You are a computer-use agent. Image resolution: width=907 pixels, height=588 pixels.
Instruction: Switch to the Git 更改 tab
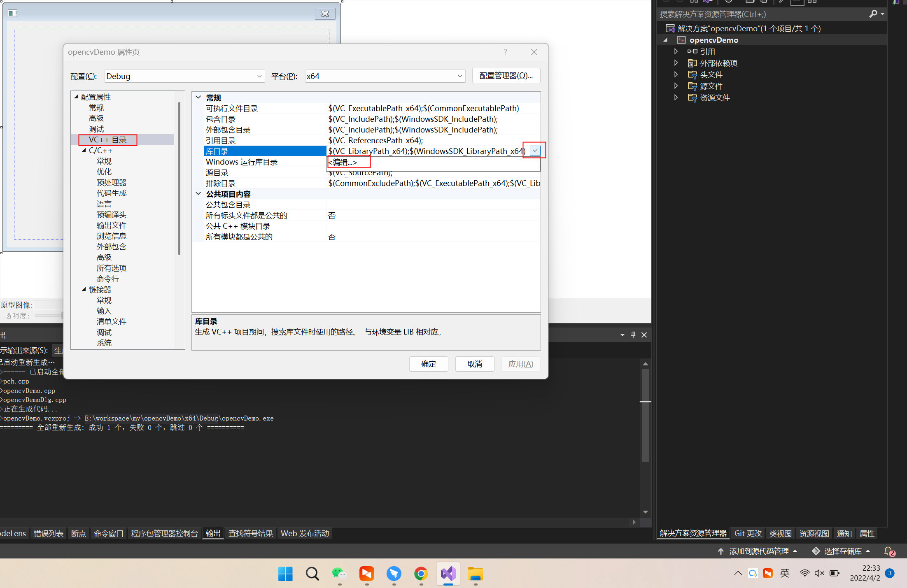(748, 533)
